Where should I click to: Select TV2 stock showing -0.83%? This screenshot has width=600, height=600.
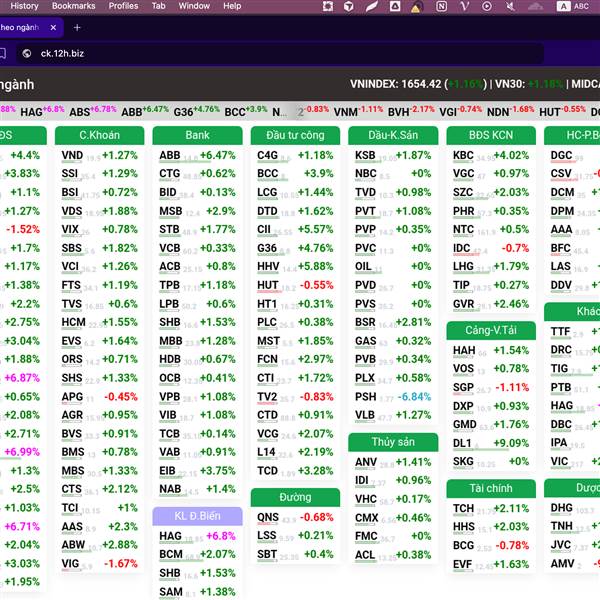click(x=295, y=397)
